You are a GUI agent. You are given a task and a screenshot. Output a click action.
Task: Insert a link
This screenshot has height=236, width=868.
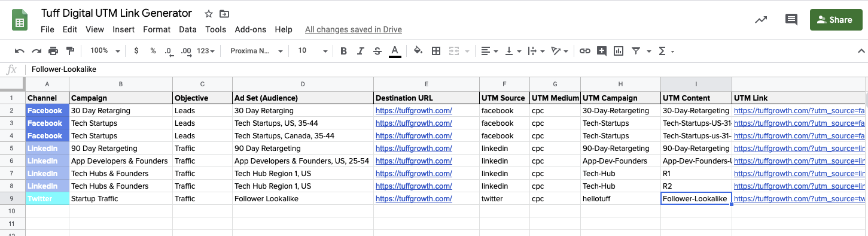[585, 51]
